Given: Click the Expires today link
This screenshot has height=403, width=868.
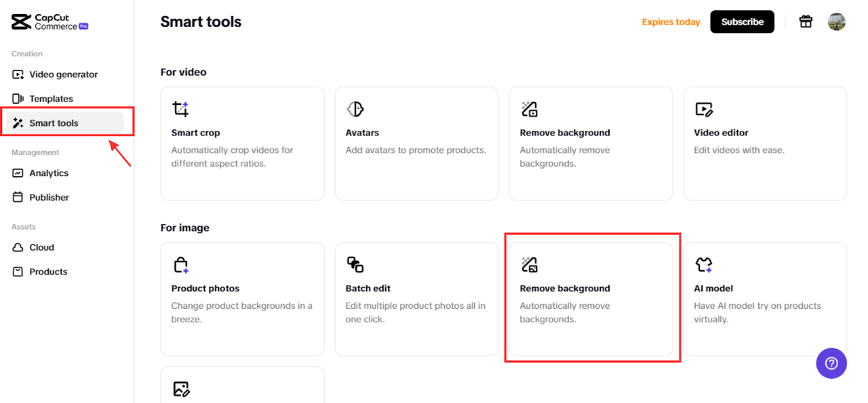Looking at the screenshot, I should (x=671, y=22).
